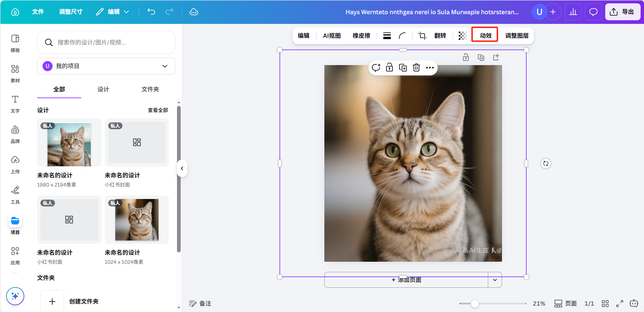The height and width of the screenshot is (312, 644).
Task: Open the 素材 elements panel in sidebar
Action: point(15,73)
